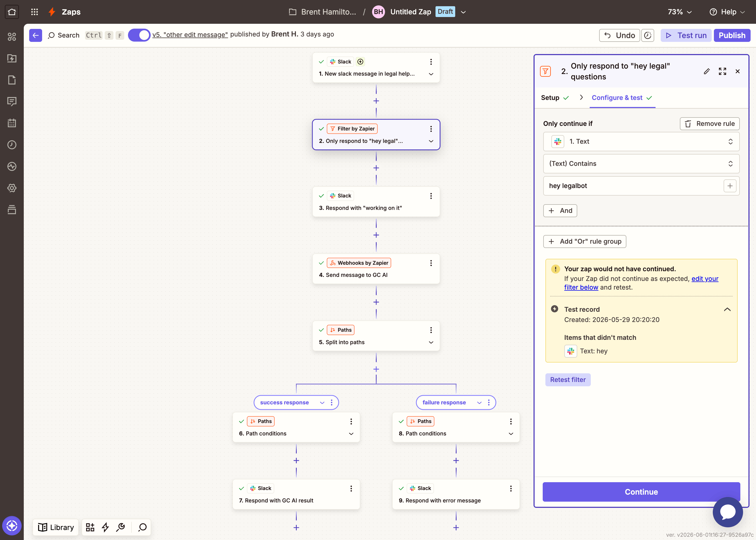Open Zap import icon in sidebar
This screenshot has height=540, width=756.
tap(12, 58)
